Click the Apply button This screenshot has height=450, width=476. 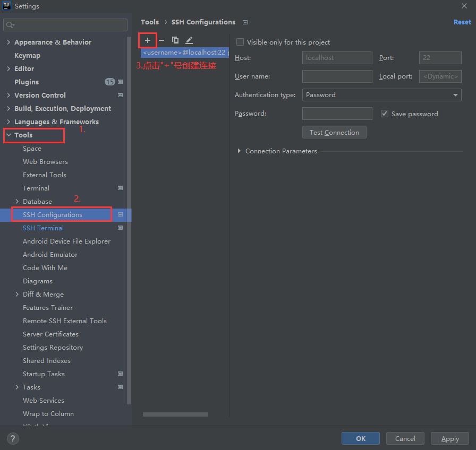click(450, 438)
